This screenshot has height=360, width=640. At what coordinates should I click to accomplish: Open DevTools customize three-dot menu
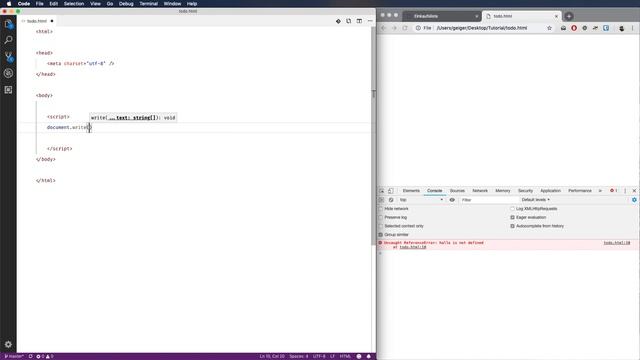(625, 191)
